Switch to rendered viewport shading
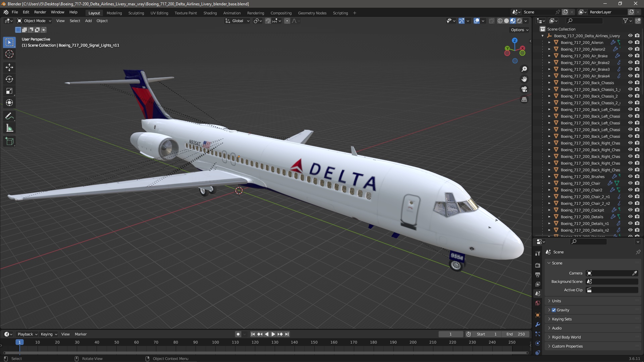Screen dimensions: 644x362 [519, 21]
